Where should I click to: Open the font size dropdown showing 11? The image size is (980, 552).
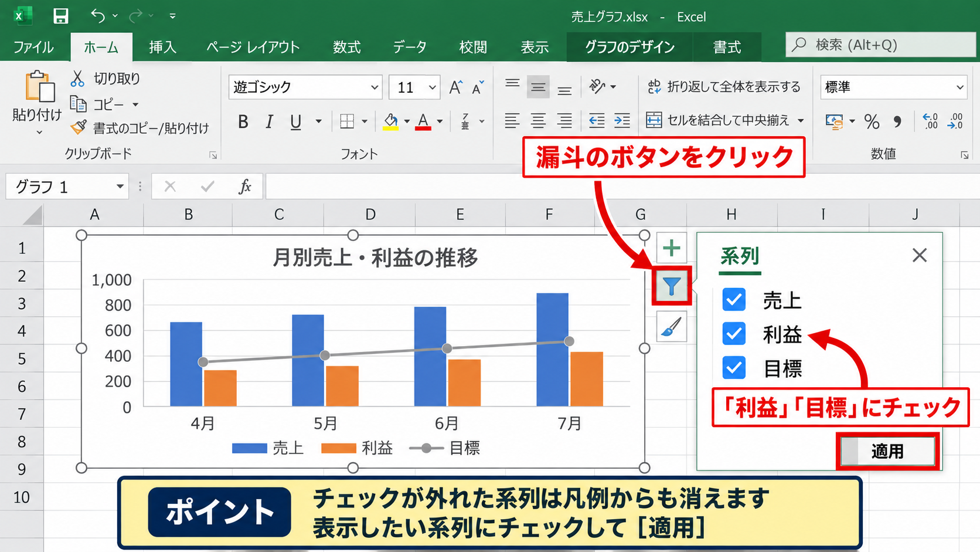click(432, 87)
